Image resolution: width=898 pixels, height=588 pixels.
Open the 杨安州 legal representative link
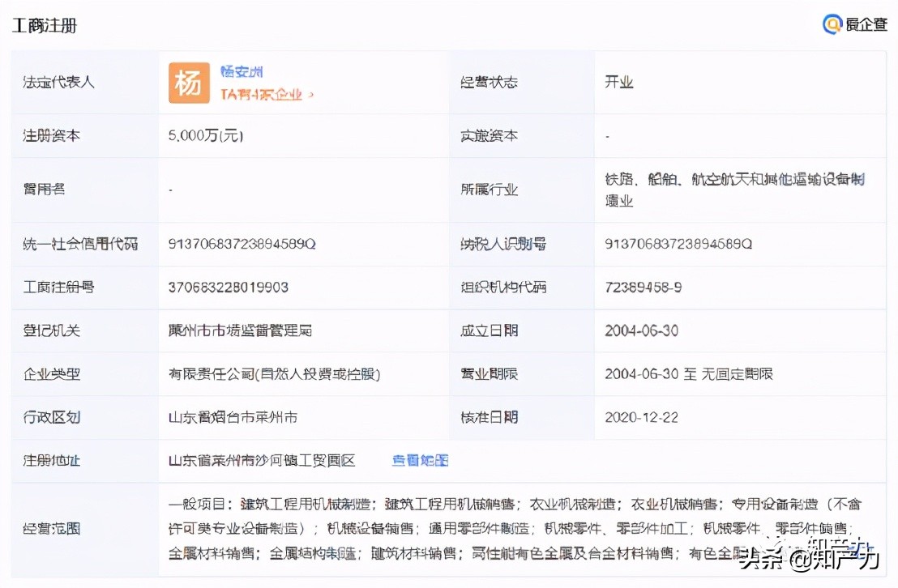click(240, 70)
